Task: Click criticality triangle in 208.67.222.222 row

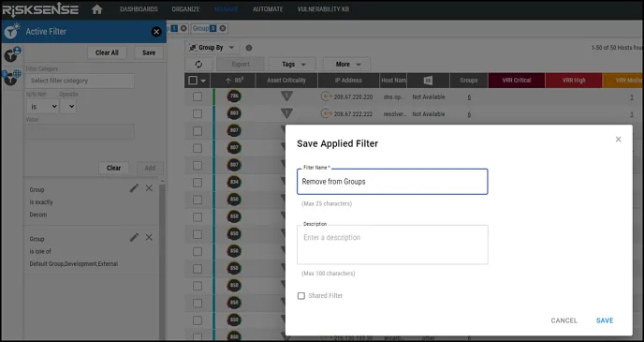Action: (x=286, y=113)
